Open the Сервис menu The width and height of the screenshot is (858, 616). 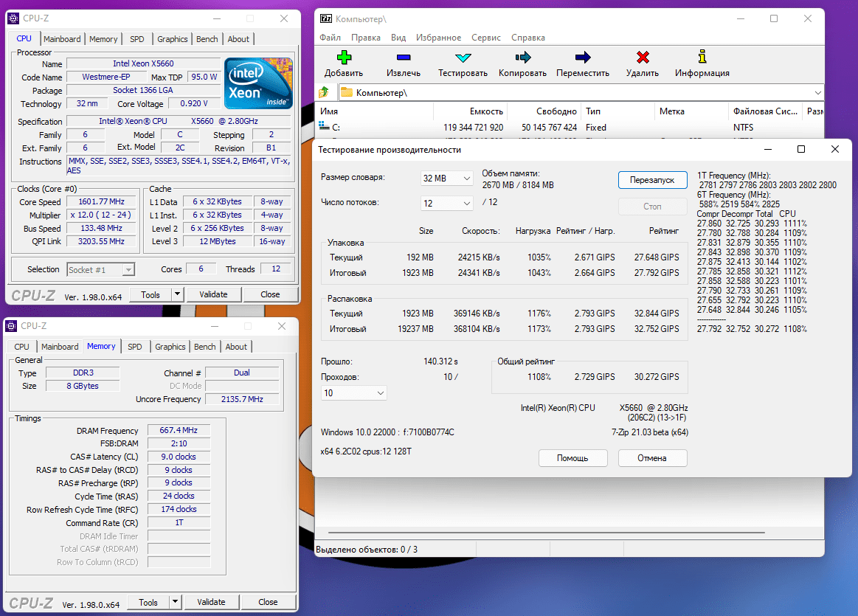pyautogui.click(x=486, y=38)
